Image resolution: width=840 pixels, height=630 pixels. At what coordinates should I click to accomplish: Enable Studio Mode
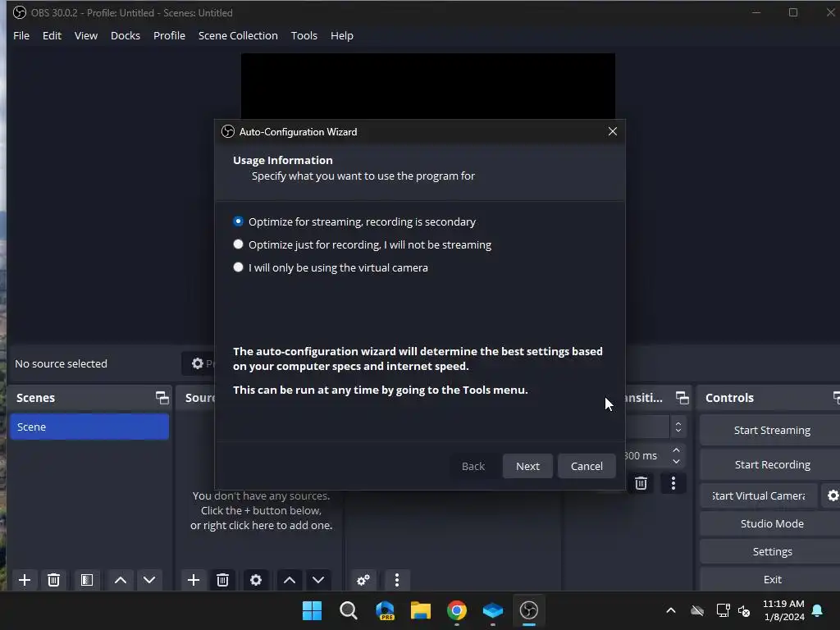pos(771,523)
